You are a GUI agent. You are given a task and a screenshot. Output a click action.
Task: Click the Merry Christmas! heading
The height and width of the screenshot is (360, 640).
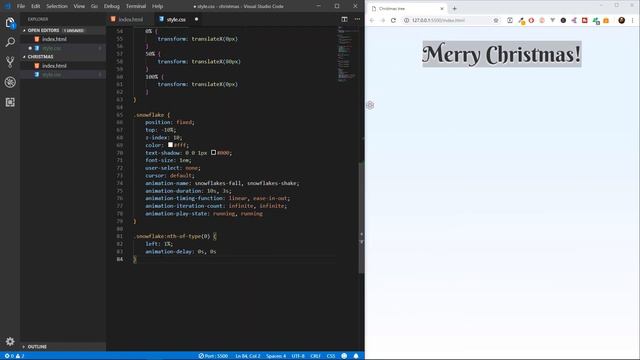(x=502, y=54)
